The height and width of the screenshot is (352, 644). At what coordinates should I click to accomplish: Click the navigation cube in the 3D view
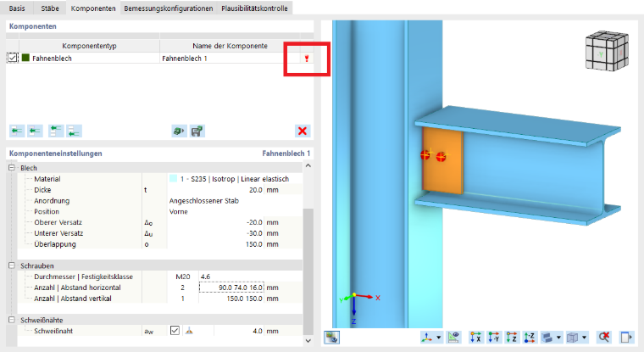tap(607, 51)
